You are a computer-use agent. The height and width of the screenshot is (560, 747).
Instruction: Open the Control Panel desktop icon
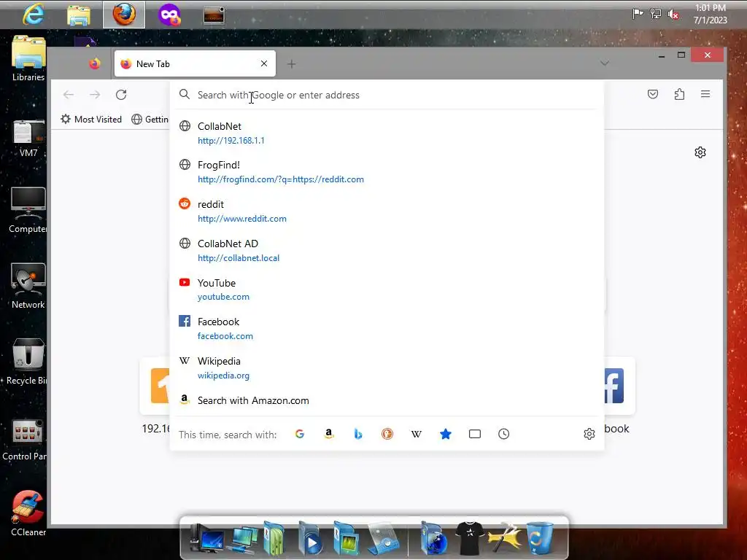pyautogui.click(x=25, y=440)
